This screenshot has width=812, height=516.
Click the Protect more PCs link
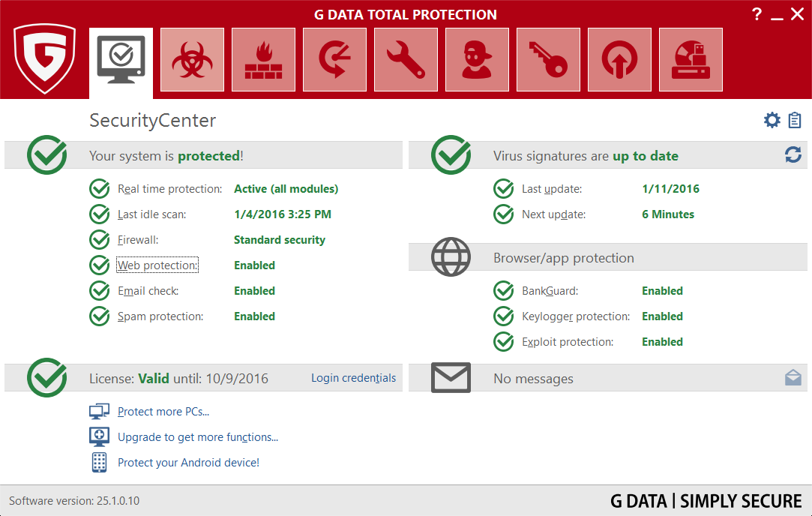(x=163, y=412)
